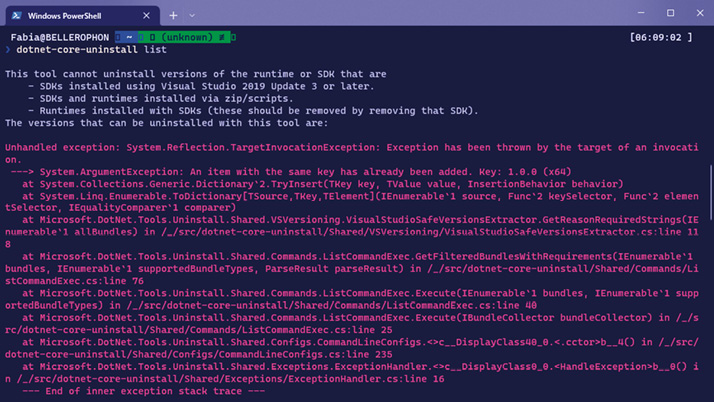Click the prompt chevron before dotnet-core-uninstall
714x402 pixels.
point(8,50)
